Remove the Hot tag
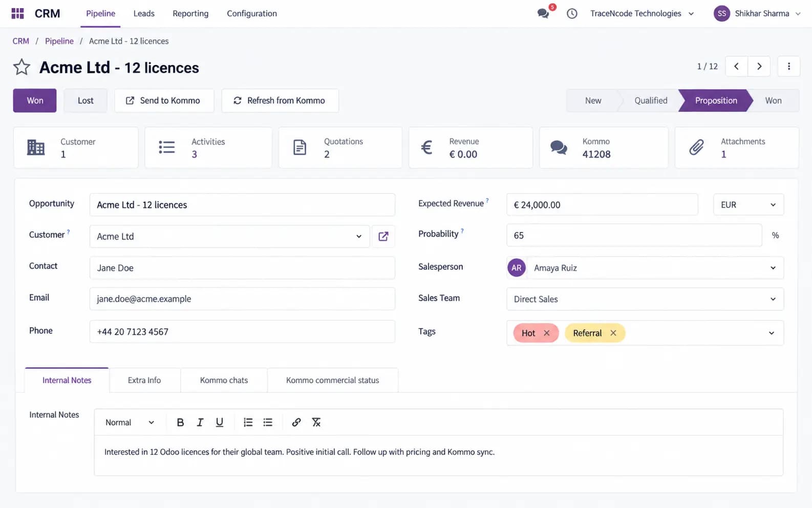 click(x=547, y=333)
